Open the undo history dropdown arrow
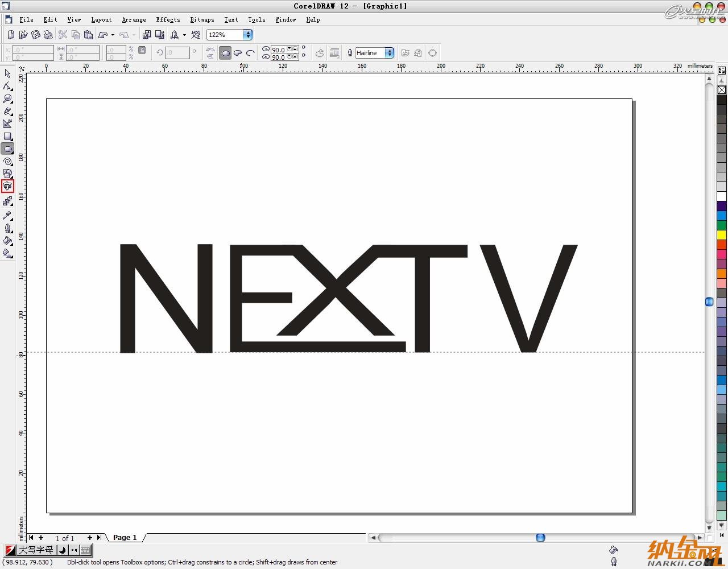The image size is (728, 569). point(113,35)
